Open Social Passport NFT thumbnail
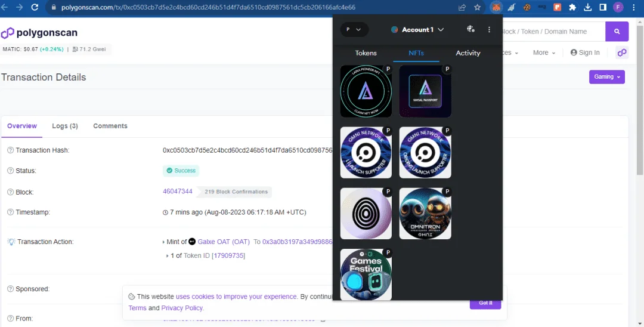Screen dimensions: 644x327 pyautogui.click(x=425, y=91)
